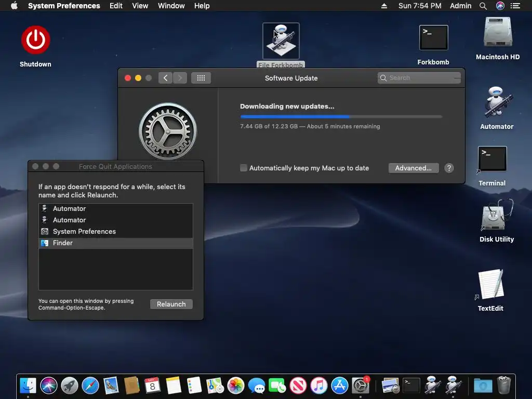Open Finder from the Dock
This screenshot has height=399, width=532.
28,386
